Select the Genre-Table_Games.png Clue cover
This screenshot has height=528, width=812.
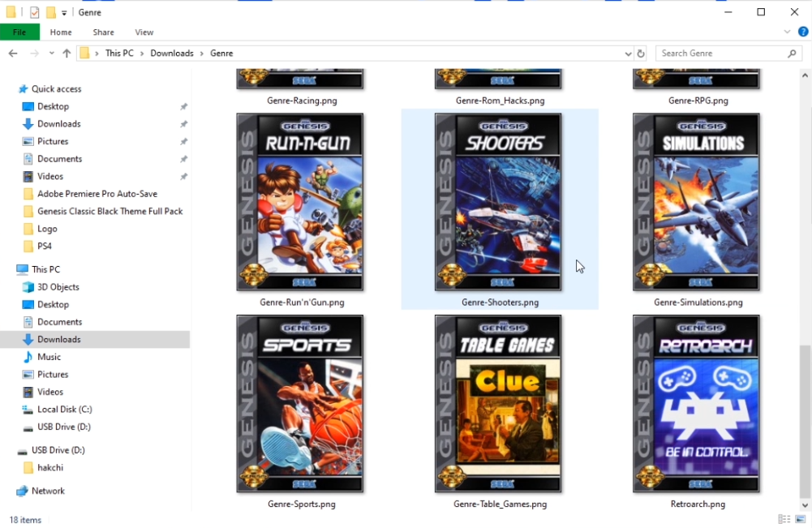pyautogui.click(x=497, y=404)
